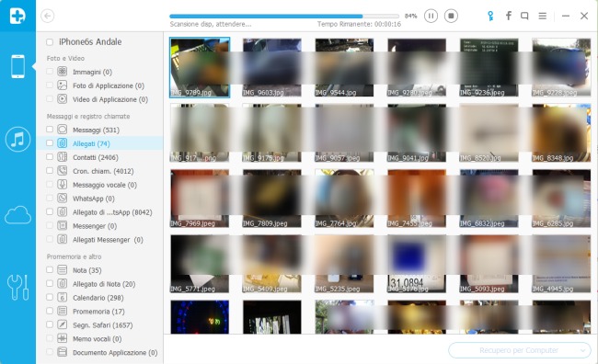Open the iCloud cloud sidebar icon

click(x=17, y=215)
